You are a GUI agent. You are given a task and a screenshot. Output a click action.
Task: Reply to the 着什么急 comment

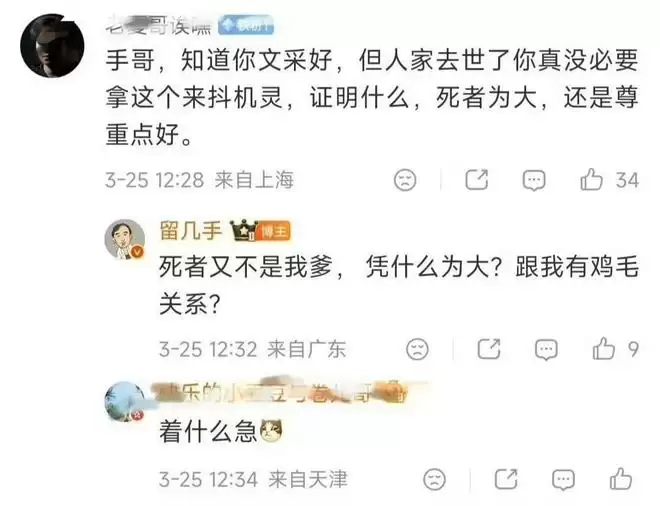coord(563,479)
